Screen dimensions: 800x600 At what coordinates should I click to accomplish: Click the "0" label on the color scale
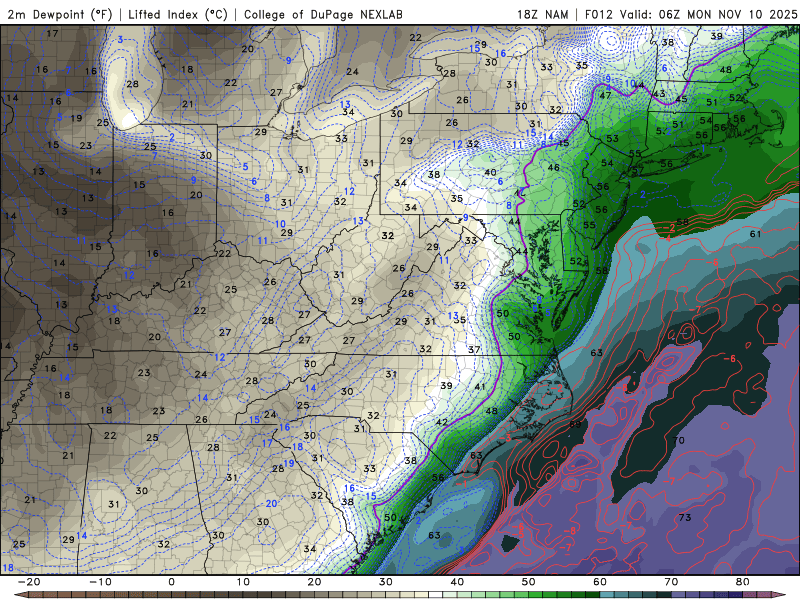click(171, 582)
